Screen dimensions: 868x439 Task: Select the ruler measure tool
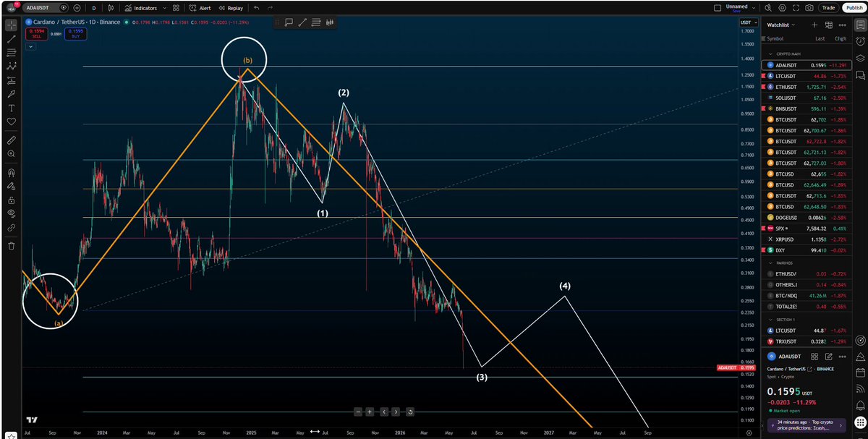click(12, 140)
